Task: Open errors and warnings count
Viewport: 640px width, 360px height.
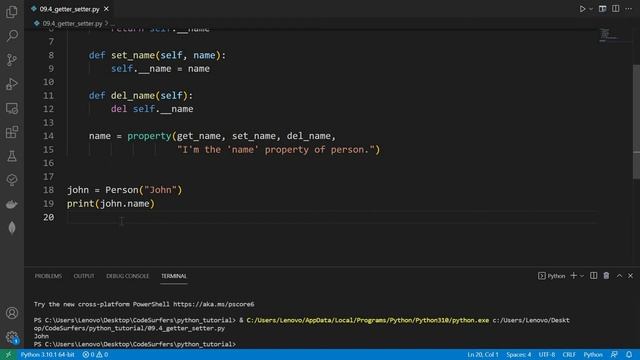Action: (x=96, y=354)
